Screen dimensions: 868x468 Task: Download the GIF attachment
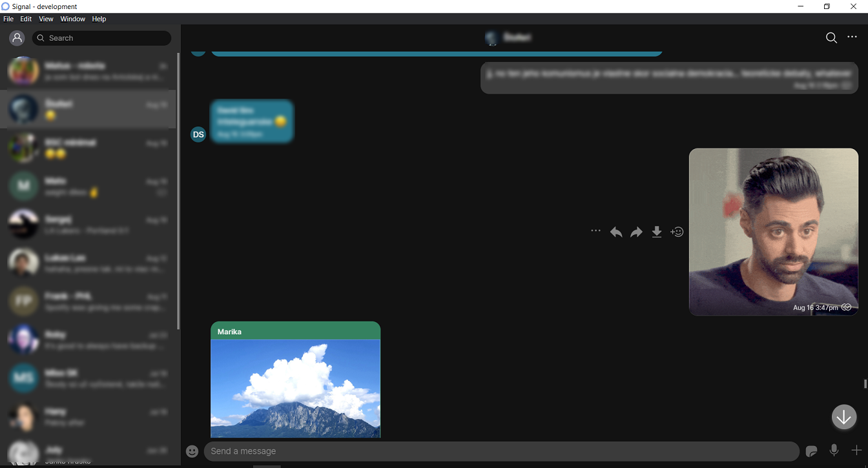point(657,232)
